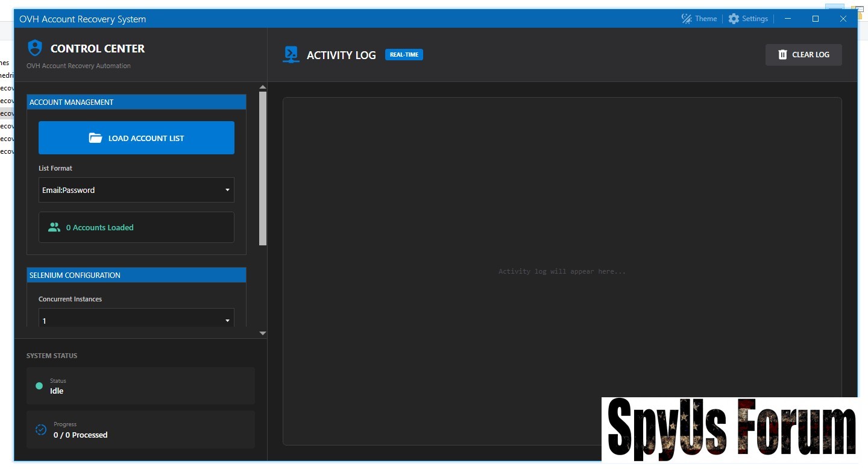
Task: Click the Control Center shield icon
Action: coord(36,48)
